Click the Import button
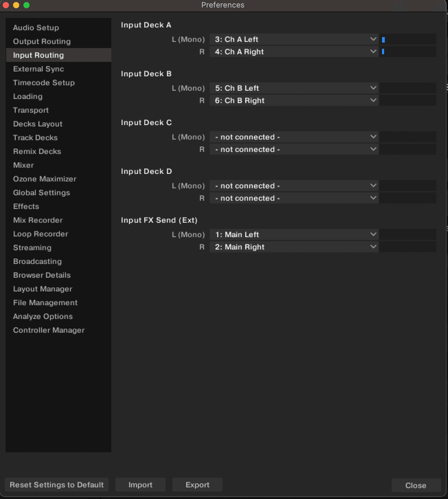This screenshot has height=499, width=448. (x=140, y=485)
